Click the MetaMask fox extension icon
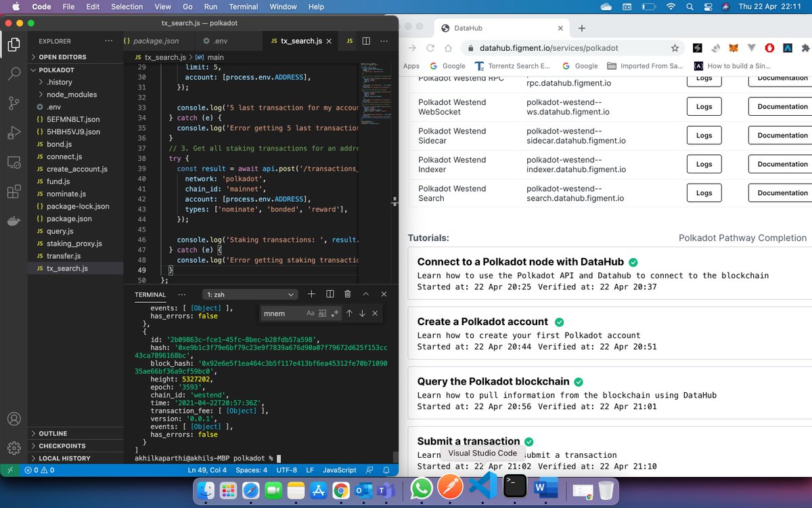 (x=734, y=48)
